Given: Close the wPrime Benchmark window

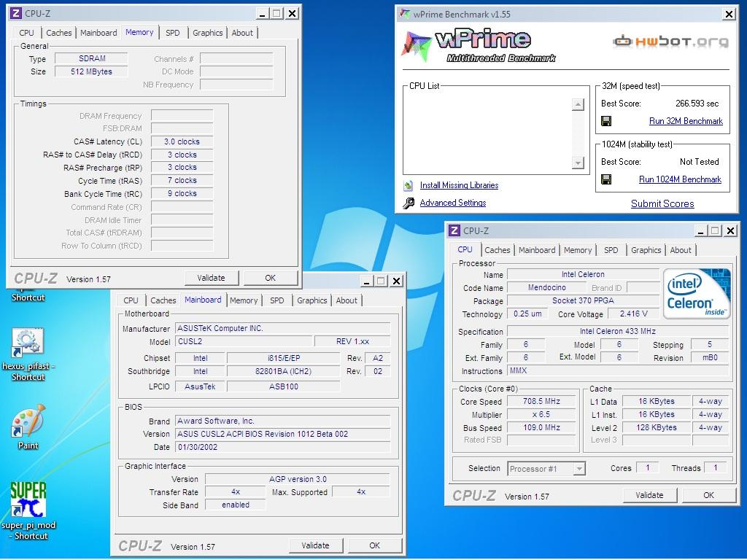Looking at the screenshot, I should tap(729, 15).
